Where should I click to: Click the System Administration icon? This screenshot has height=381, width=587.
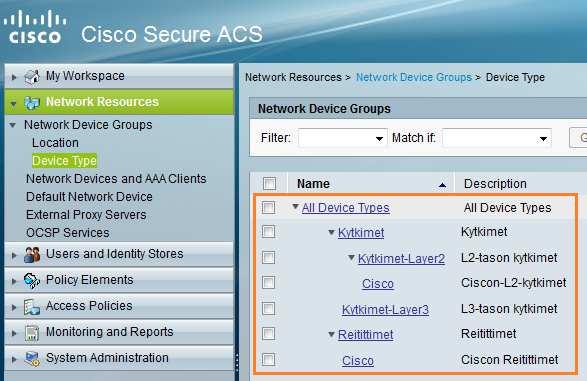(32, 359)
